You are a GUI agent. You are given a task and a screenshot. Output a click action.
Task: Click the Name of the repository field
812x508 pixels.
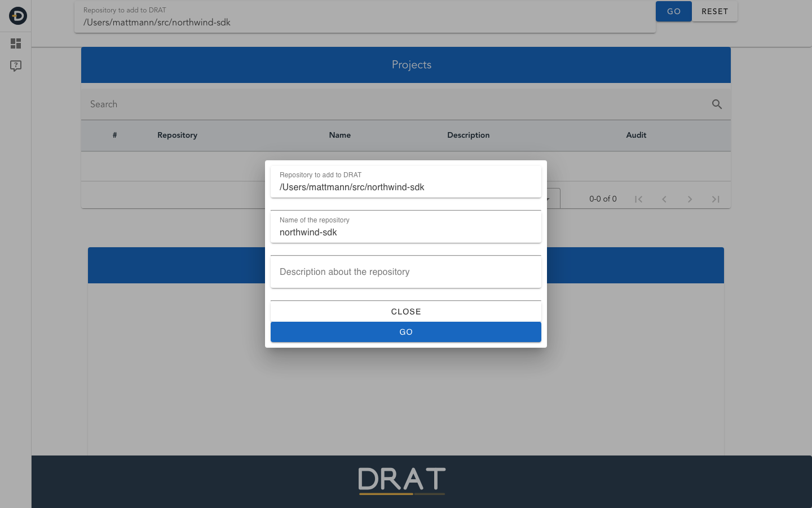406,227
